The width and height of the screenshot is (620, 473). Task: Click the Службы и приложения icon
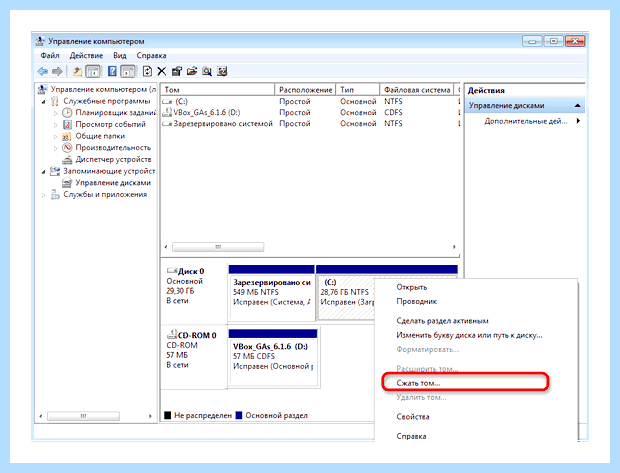pyautogui.click(x=55, y=195)
